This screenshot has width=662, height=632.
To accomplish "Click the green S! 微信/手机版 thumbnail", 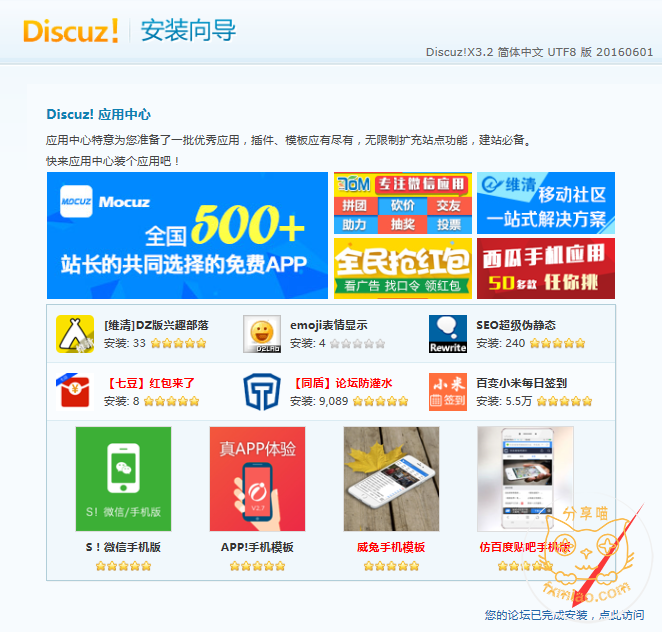I will coord(123,479).
